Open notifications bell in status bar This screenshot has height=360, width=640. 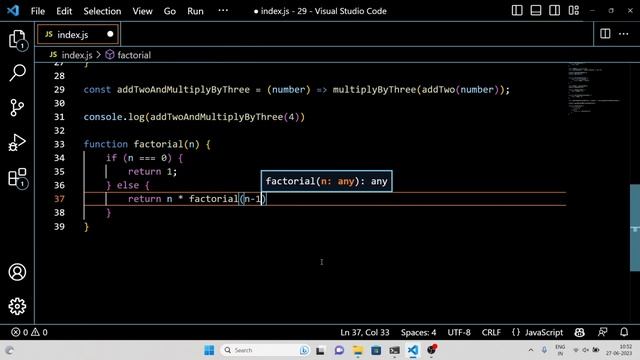(x=624, y=332)
